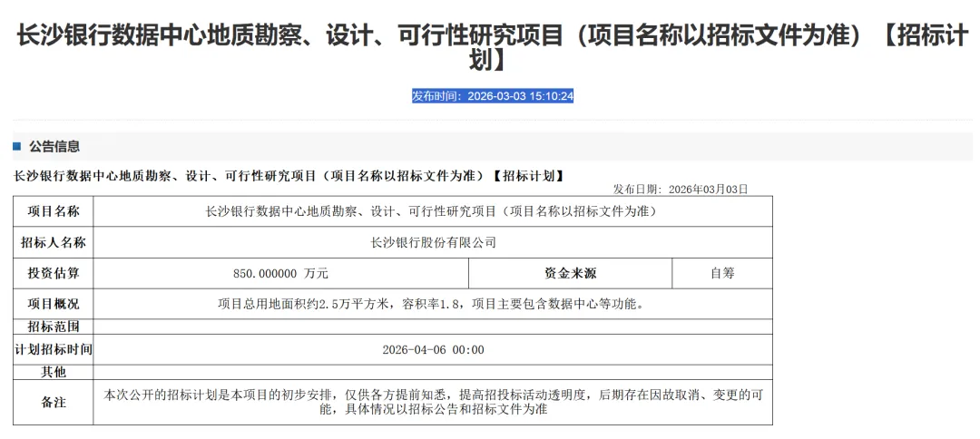Viewport: 980px width, 439px height.
Task: Click the page title starting 长沙银行数据中心地质勘察
Action: pos(493,47)
